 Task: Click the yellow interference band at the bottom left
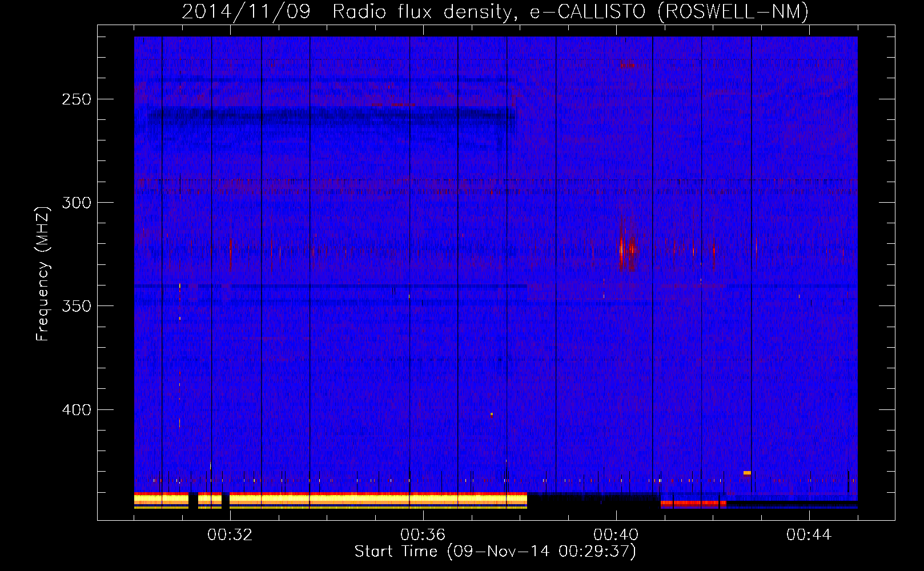click(x=330, y=500)
